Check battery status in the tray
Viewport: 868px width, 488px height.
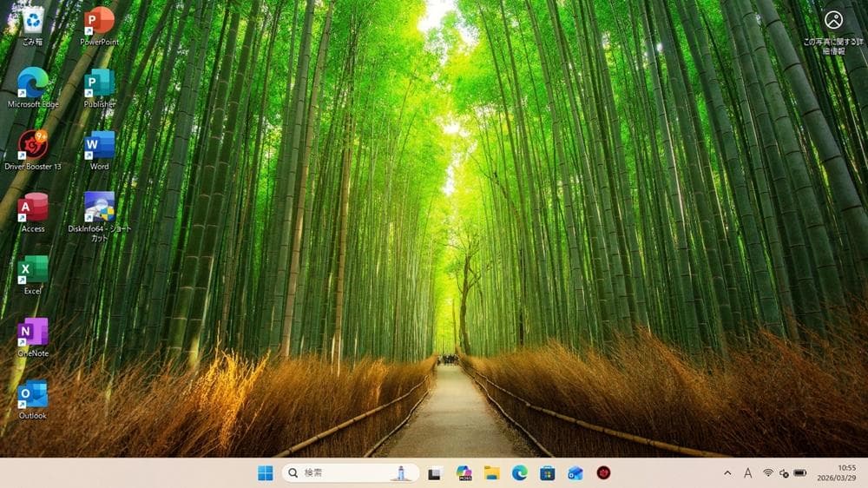point(800,473)
